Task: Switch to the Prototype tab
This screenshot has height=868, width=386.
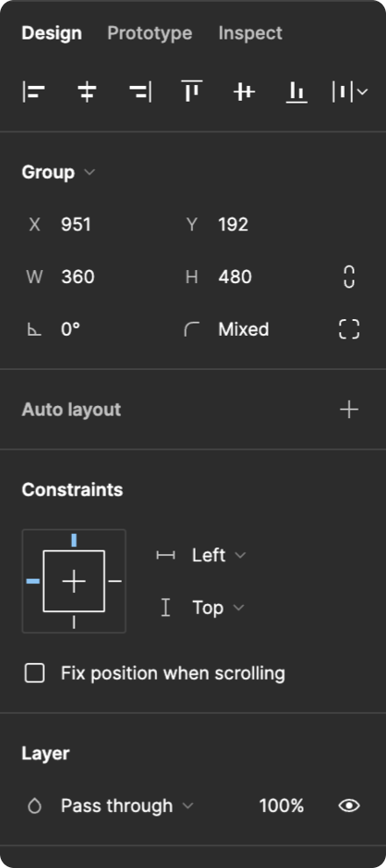Action: click(x=149, y=33)
